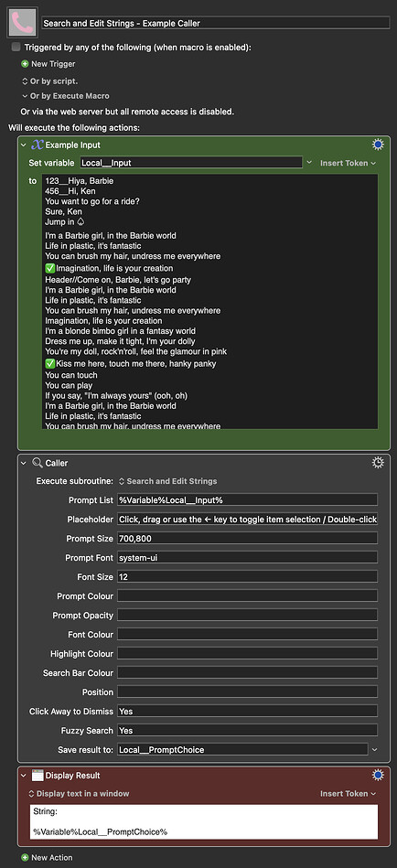Click the green plus beside New Action
Screen dimensions: 397x868
coord(25,858)
